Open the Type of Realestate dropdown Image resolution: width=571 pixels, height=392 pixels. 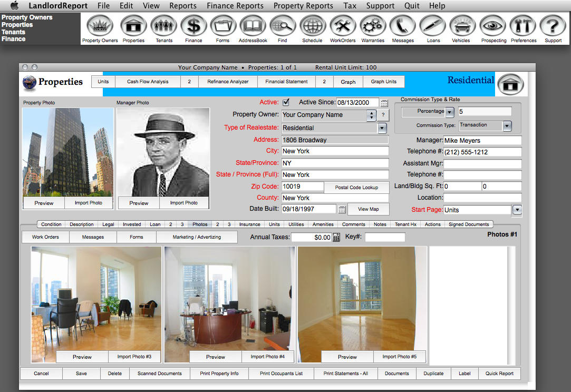[x=382, y=128]
